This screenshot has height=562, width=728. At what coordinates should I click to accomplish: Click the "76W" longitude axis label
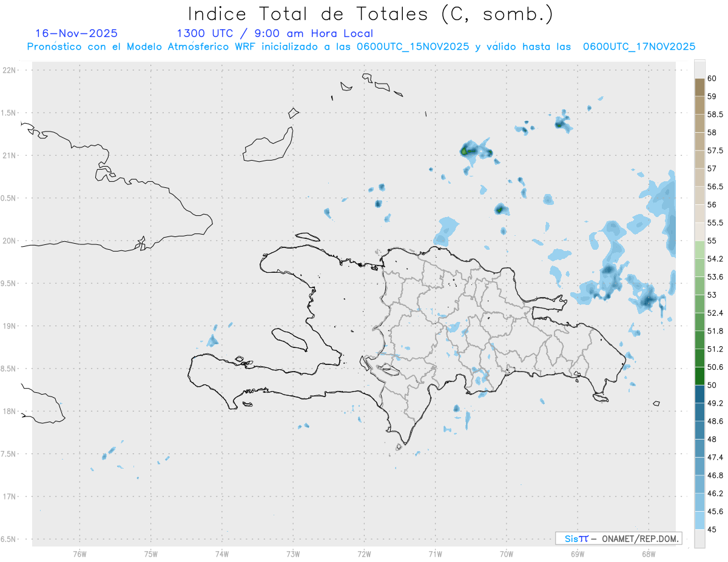click(x=79, y=554)
